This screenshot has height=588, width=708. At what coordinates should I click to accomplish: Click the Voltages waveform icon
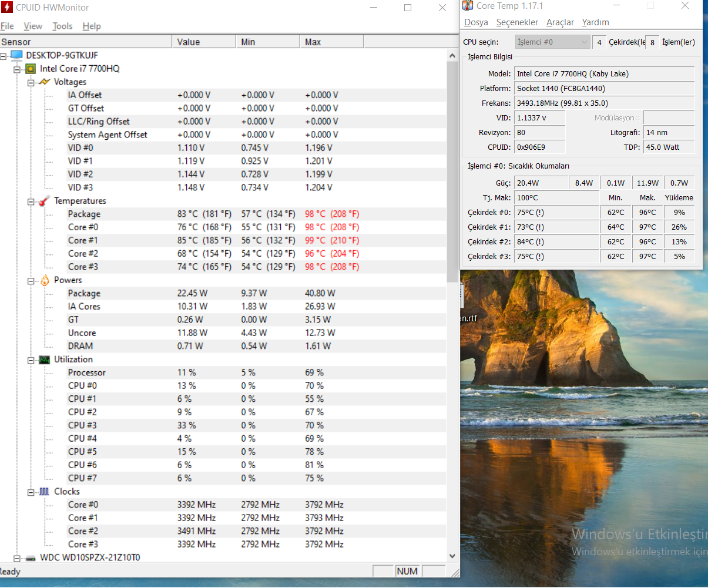pos(44,82)
